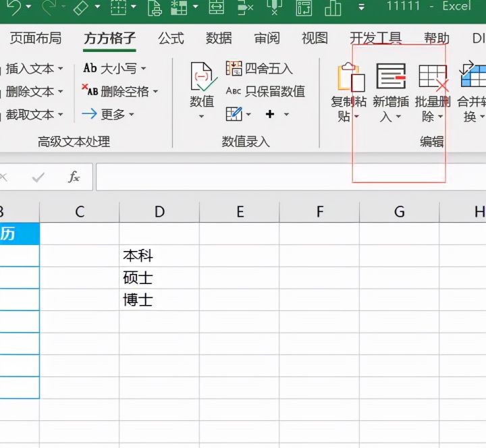Expand the eraser dropdown arrow

(x=97, y=7)
